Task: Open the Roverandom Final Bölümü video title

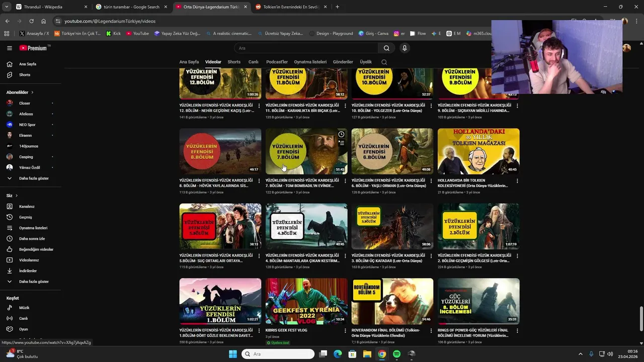Action: (x=386, y=333)
